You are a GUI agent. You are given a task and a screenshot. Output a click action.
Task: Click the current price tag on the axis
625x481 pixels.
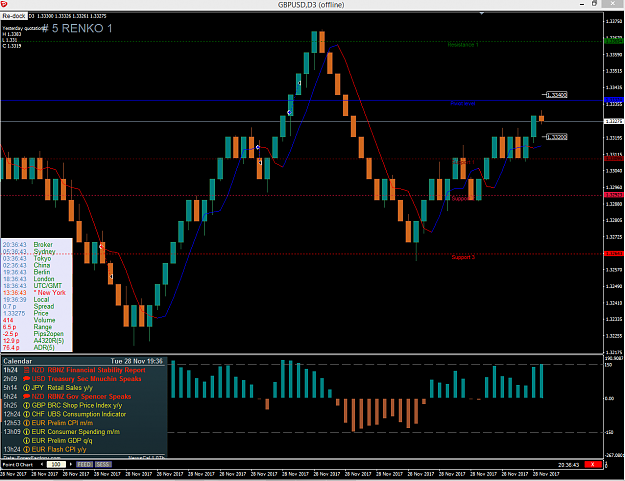tap(614, 121)
